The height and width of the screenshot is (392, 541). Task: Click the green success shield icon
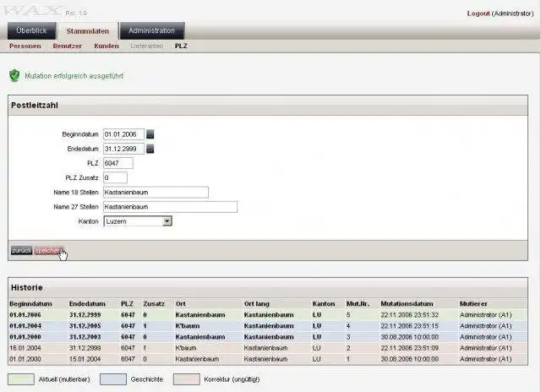[14, 75]
